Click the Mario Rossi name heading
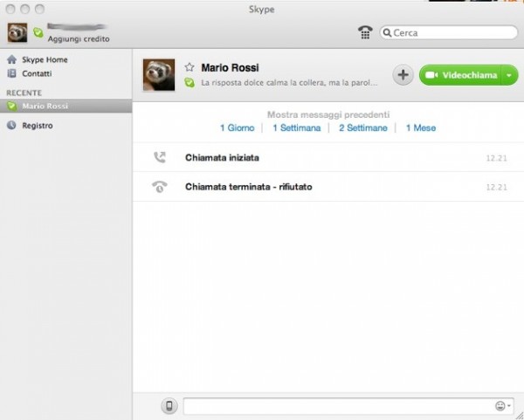Screen dimensions: 524x420 pos(230,68)
